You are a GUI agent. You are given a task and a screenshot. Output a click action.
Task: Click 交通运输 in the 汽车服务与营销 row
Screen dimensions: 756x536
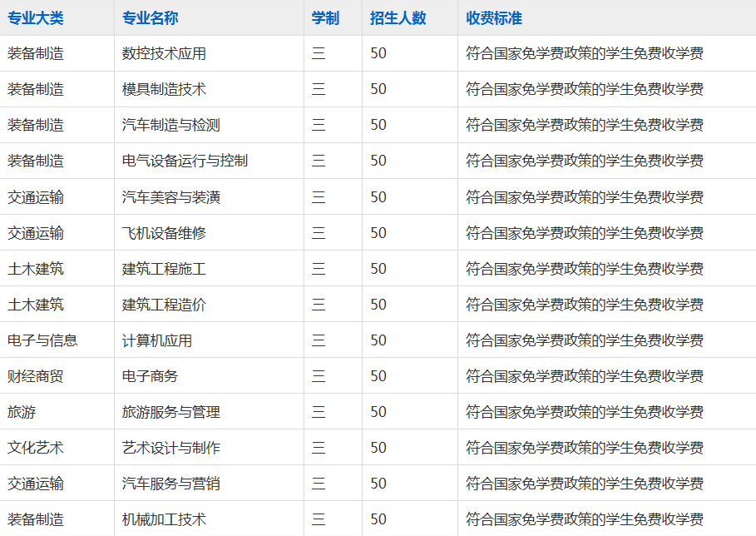tap(36, 484)
